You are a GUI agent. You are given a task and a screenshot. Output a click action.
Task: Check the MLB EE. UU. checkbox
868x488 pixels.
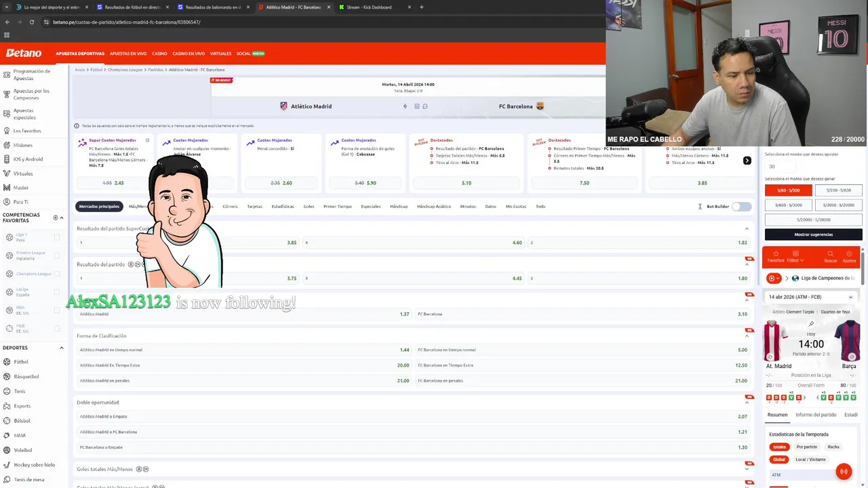click(57, 329)
